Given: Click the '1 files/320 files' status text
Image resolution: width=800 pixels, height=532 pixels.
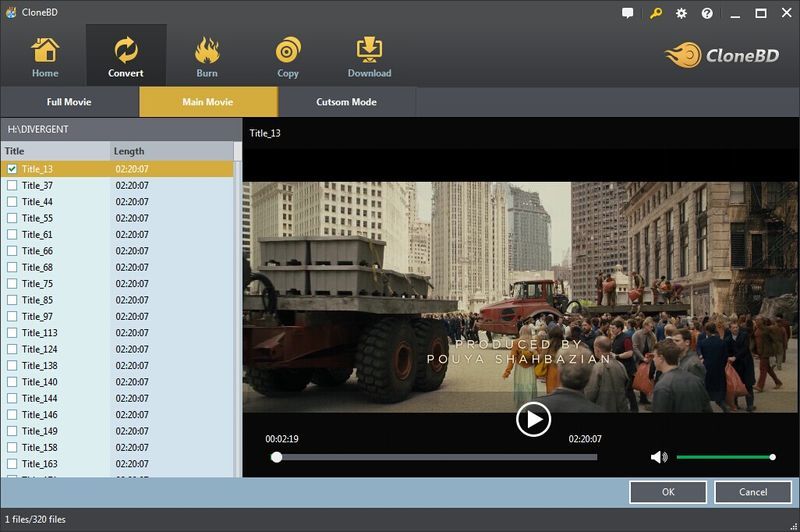Looking at the screenshot, I should point(35,519).
